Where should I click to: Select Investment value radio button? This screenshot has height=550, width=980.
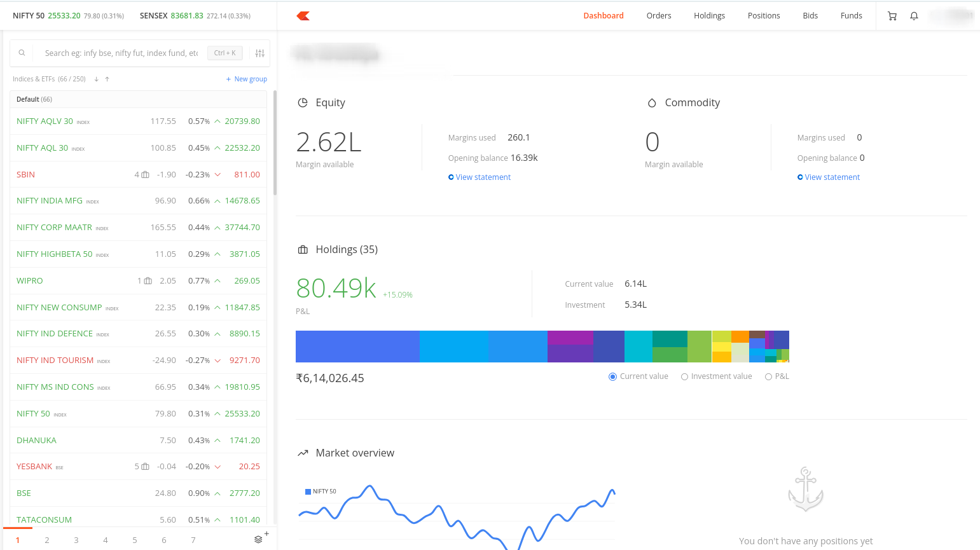(684, 377)
